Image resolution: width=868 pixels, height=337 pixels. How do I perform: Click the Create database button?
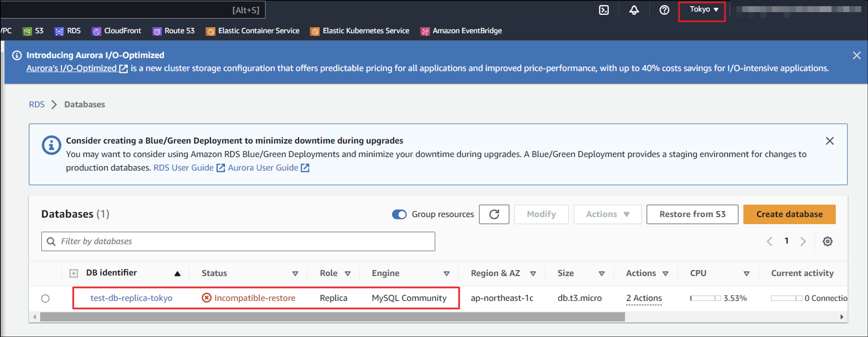pyautogui.click(x=789, y=214)
